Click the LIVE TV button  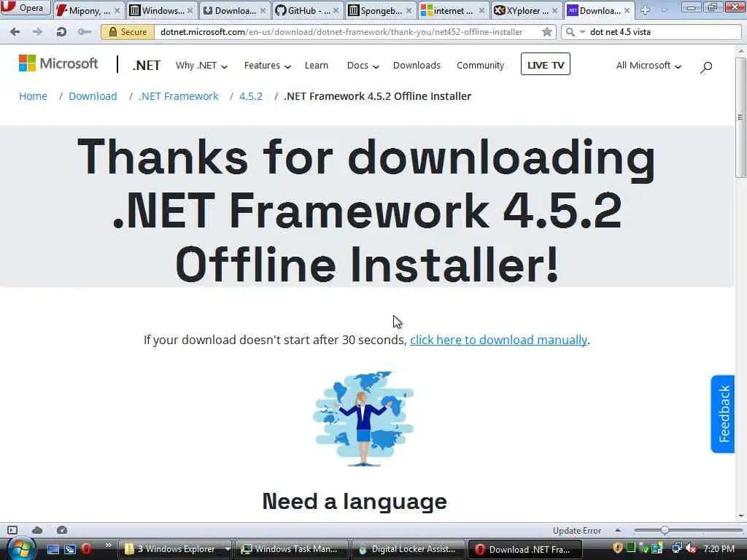546,64
